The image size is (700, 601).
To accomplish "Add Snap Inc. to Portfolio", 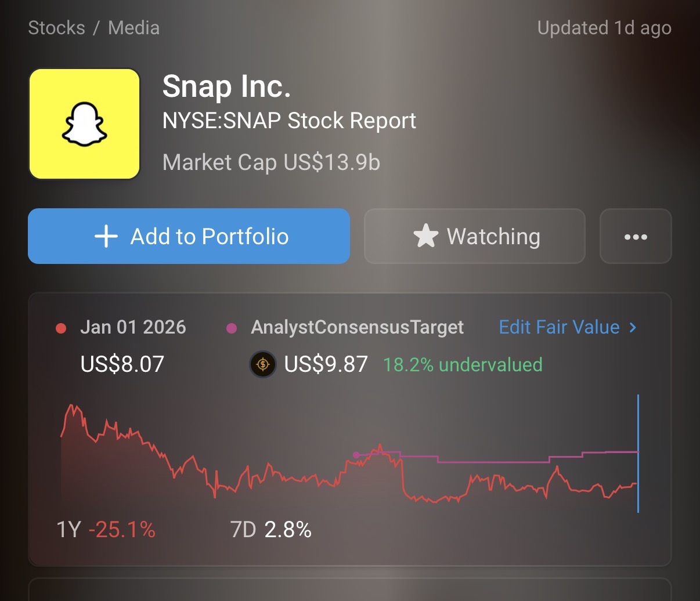I will click(x=189, y=237).
